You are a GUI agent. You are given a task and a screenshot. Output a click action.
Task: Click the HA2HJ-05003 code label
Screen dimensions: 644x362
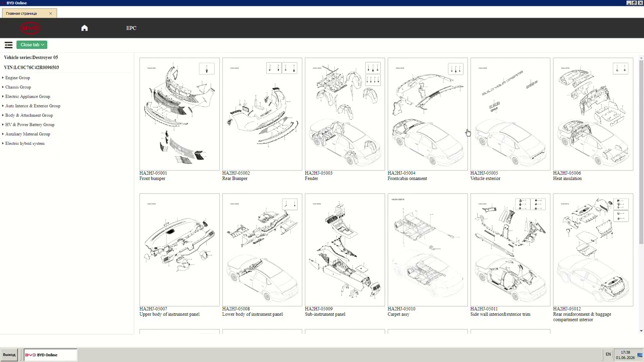[318, 173]
